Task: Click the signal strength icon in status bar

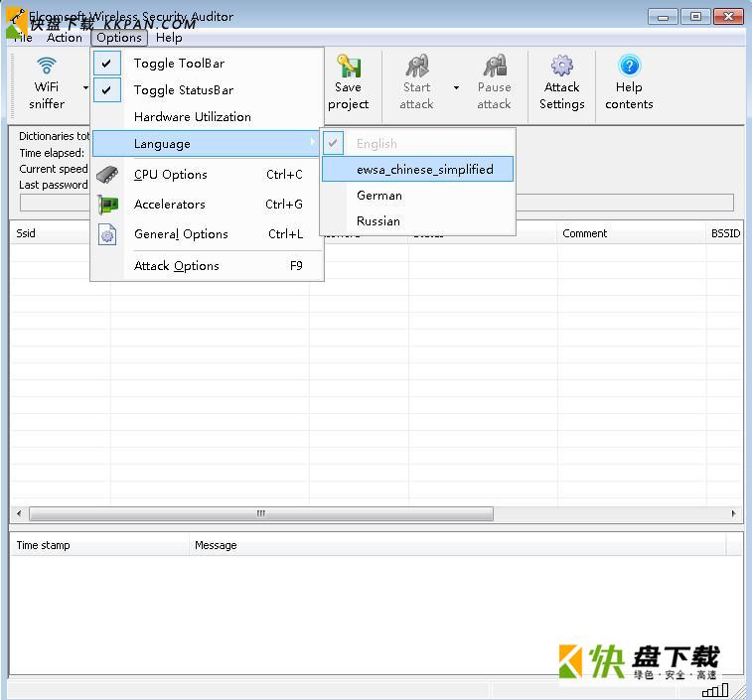Action: 715,690
